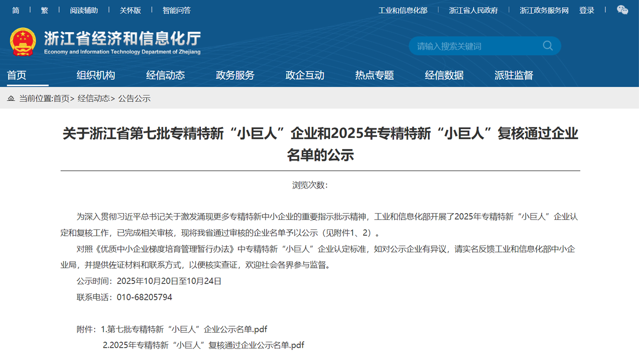This screenshot has width=639, height=364.
Task: Click the home icon in breadcrumb
Action: click(11, 99)
